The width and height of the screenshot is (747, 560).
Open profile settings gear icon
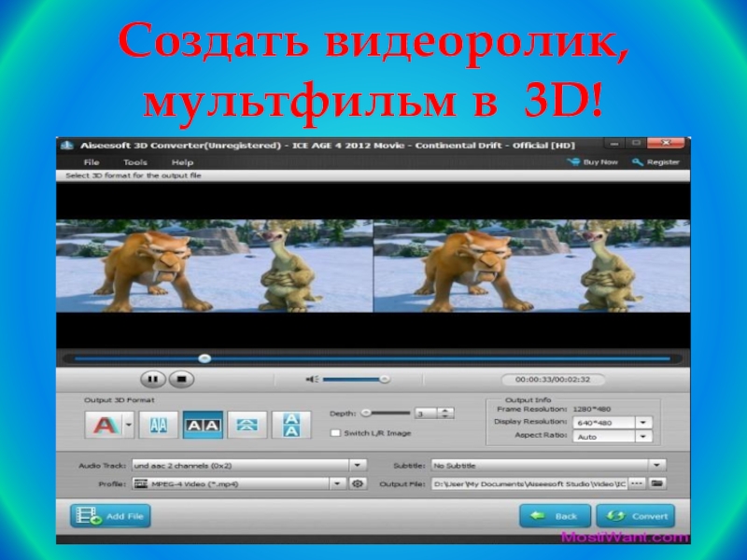(358, 483)
